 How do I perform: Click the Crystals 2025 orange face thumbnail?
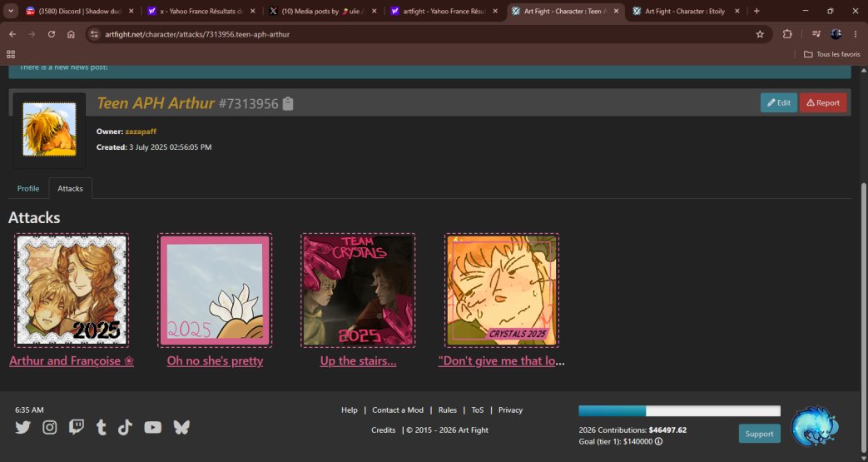coord(502,291)
